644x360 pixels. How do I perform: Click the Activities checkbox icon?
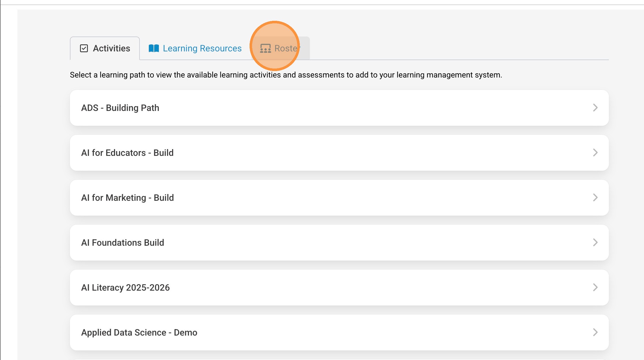(84, 48)
